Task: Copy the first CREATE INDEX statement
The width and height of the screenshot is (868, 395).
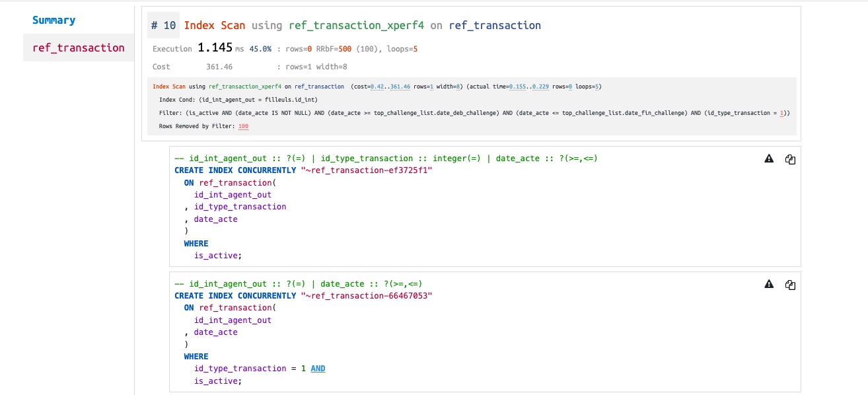Action: (x=789, y=159)
